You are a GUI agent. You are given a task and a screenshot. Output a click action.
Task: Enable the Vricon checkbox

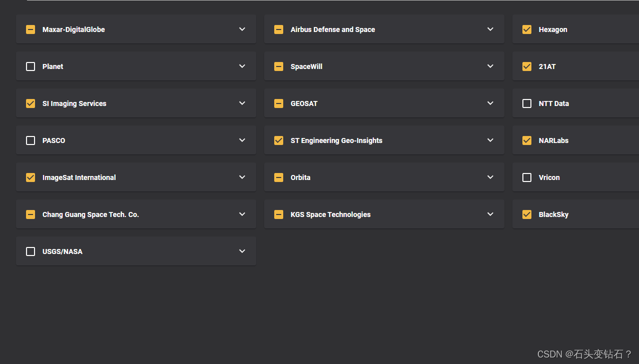527,177
